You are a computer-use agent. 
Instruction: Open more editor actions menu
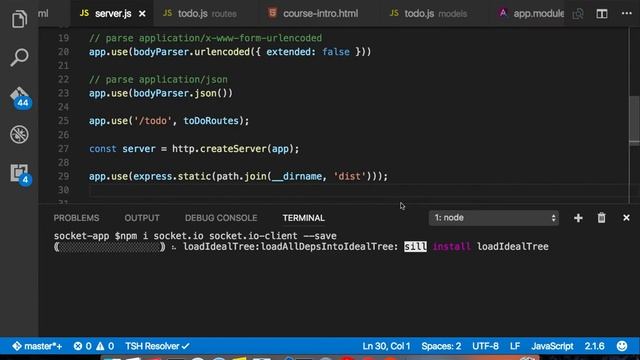coord(627,13)
